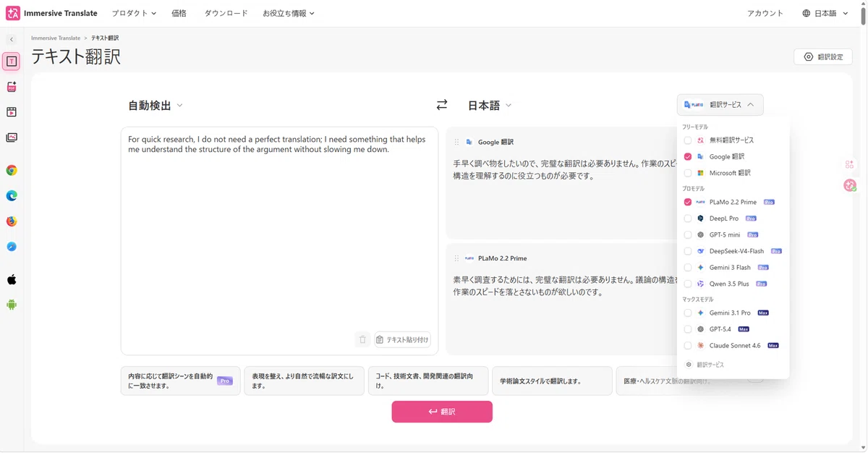Click the PLaMo logo in result card header
This screenshot has width=868, height=453.
[469, 258]
